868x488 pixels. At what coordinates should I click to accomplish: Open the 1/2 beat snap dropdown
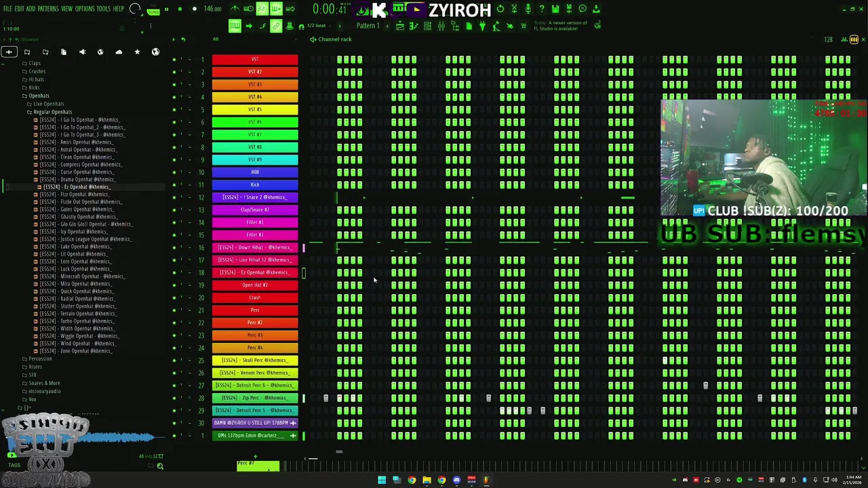[x=317, y=26]
